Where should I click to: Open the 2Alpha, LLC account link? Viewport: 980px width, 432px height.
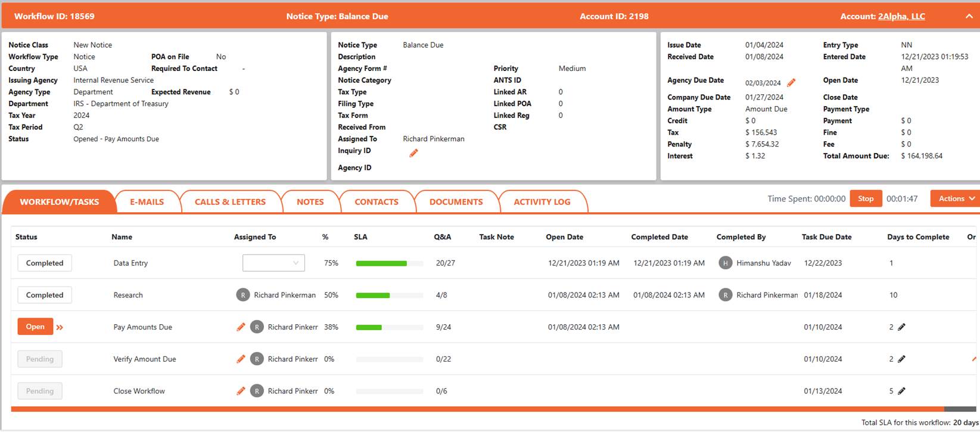point(901,17)
